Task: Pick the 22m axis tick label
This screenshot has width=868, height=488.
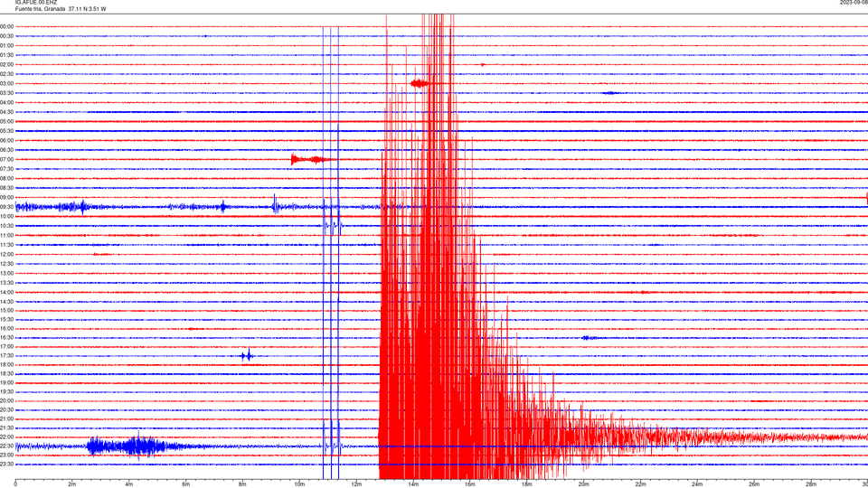Action: (640, 484)
